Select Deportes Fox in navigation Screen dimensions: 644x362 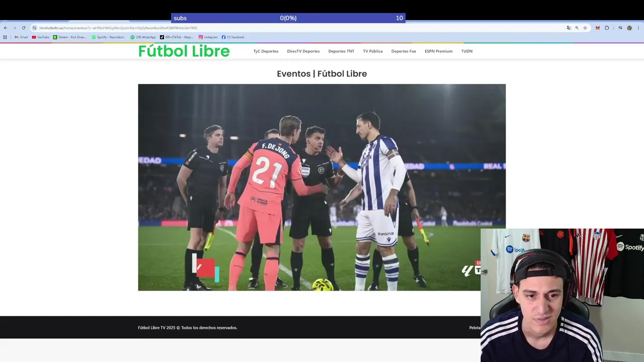click(404, 51)
